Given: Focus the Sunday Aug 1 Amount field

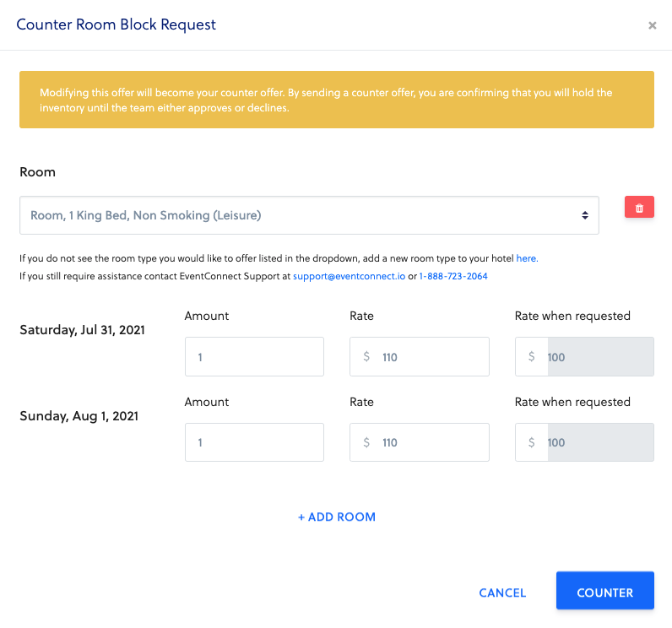Looking at the screenshot, I should (254, 442).
